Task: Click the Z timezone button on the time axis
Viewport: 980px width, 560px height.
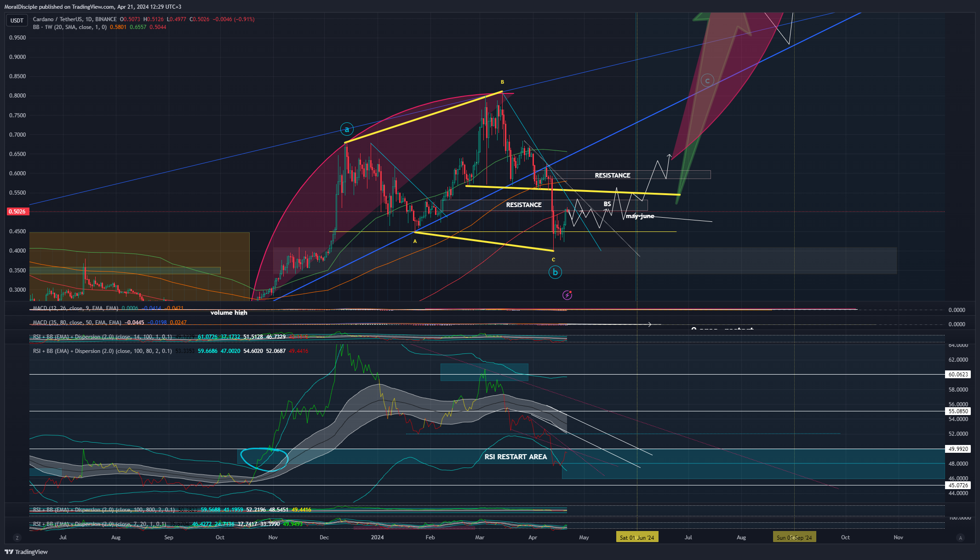Action: point(17,537)
